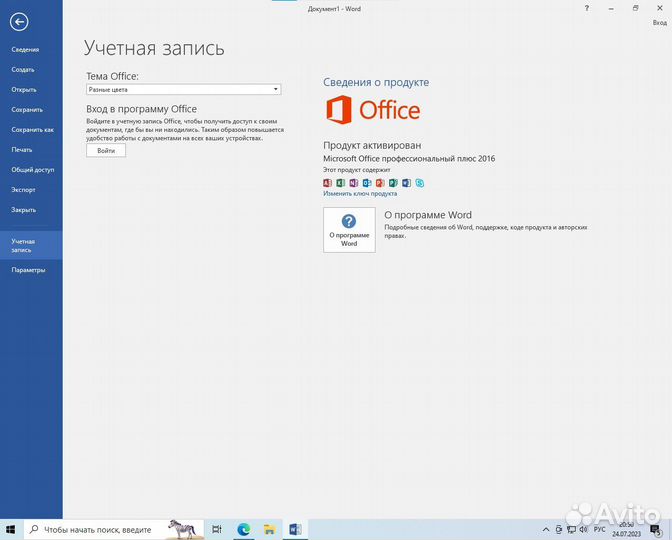Viewport: 672px width, 540px height.
Task: Open Task View on taskbar
Action: coord(217,530)
